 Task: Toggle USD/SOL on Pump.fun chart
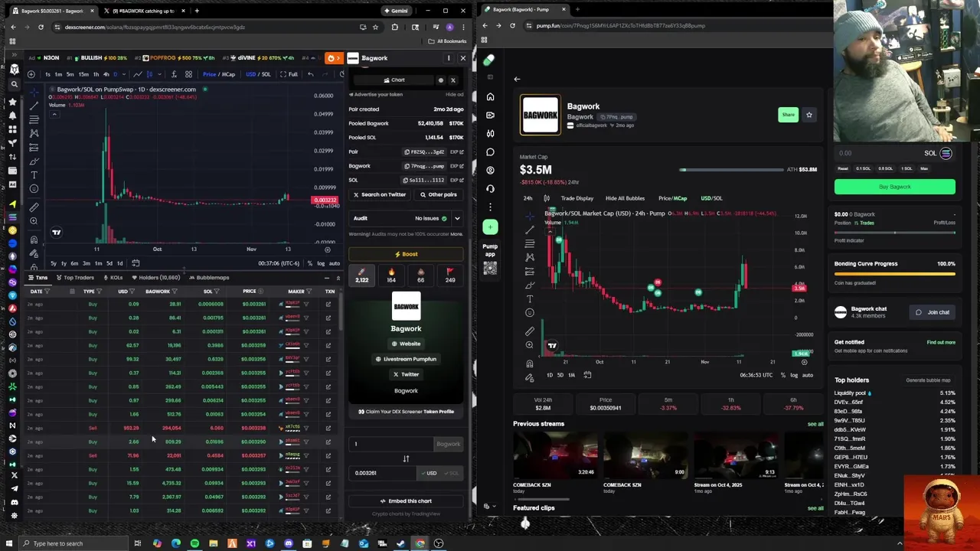[x=711, y=198]
